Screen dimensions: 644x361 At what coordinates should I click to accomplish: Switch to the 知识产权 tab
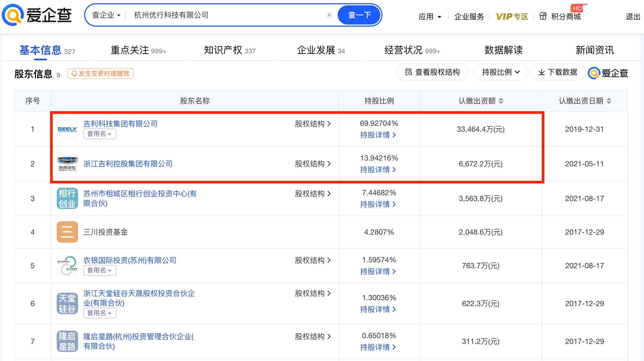229,50
